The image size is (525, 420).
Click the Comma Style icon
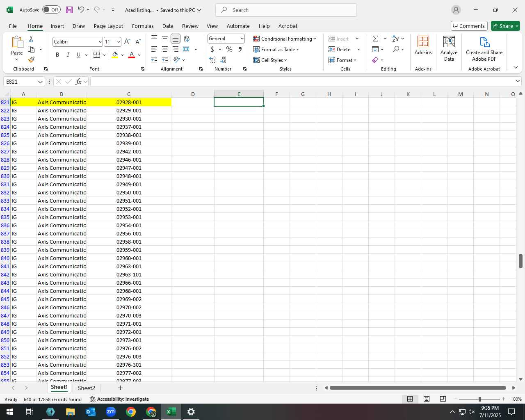(240, 49)
